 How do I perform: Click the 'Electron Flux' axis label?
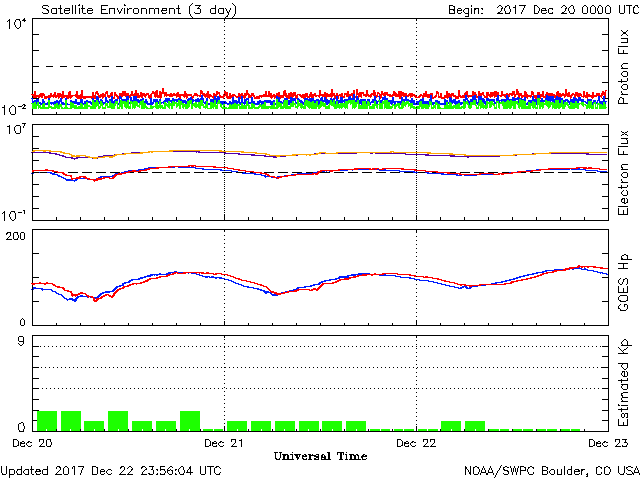tap(623, 173)
